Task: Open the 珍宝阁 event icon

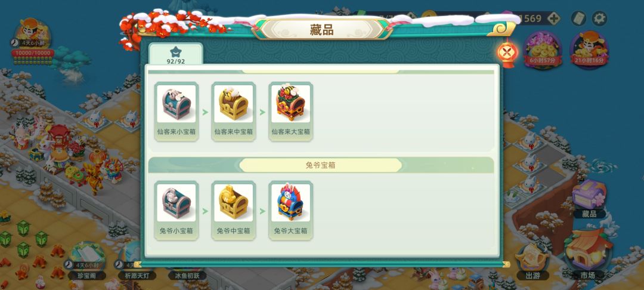Action: pos(86,260)
